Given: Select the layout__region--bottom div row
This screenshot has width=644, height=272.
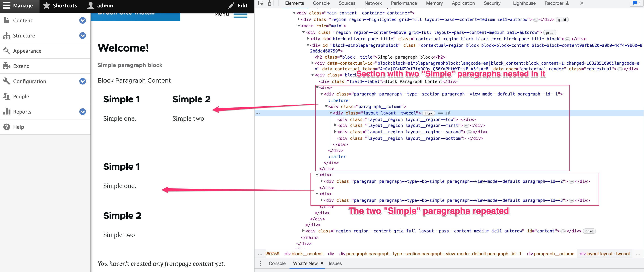Looking at the screenshot, I should tap(410, 138).
